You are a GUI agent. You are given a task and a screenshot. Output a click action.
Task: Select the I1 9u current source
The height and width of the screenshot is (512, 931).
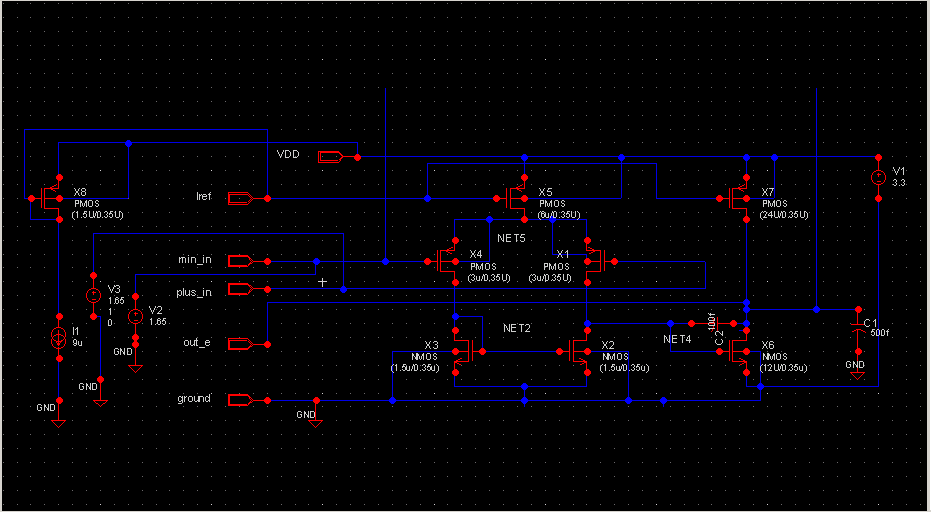pos(59,337)
